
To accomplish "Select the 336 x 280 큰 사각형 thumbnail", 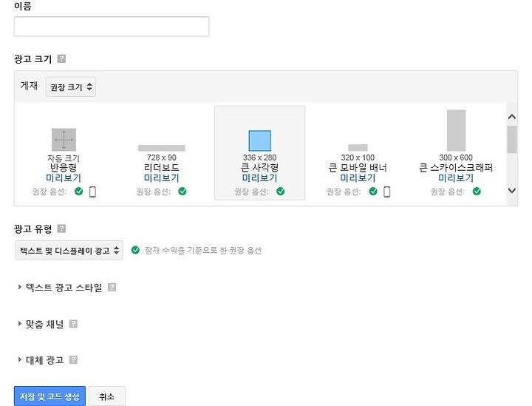I will [x=259, y=141].
